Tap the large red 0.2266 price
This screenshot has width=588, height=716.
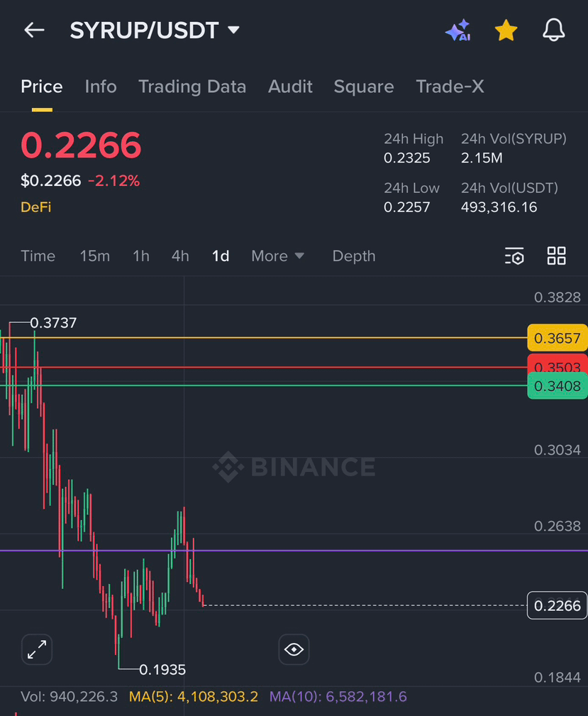coord(82,145)
